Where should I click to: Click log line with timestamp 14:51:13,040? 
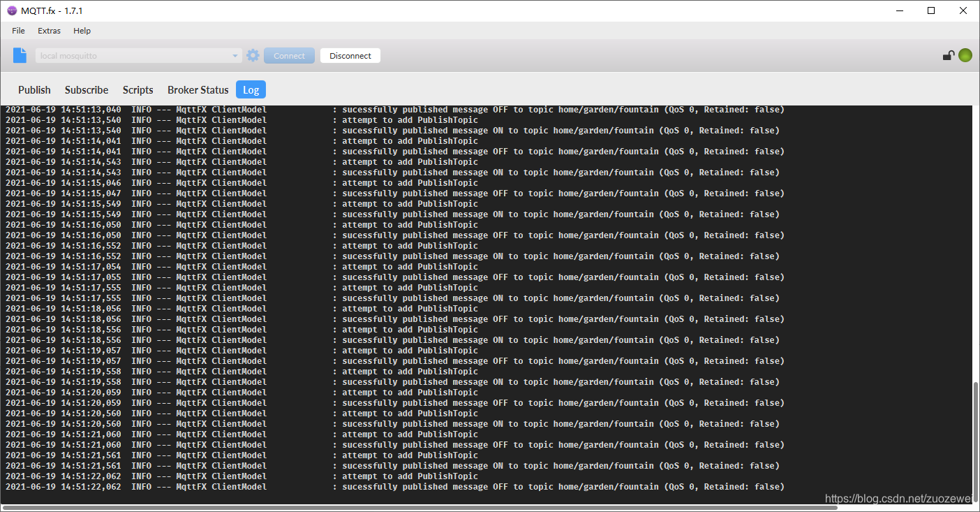[394, 110]
